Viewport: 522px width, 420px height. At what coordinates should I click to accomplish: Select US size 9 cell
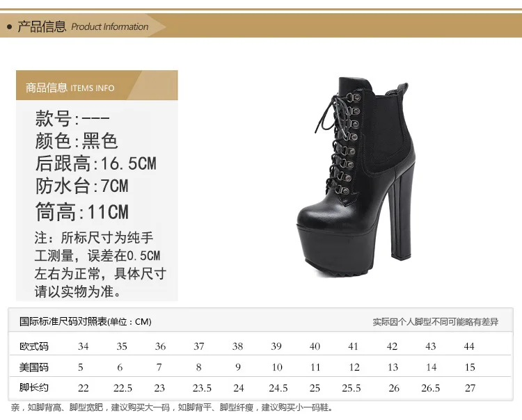pos(238,367)
